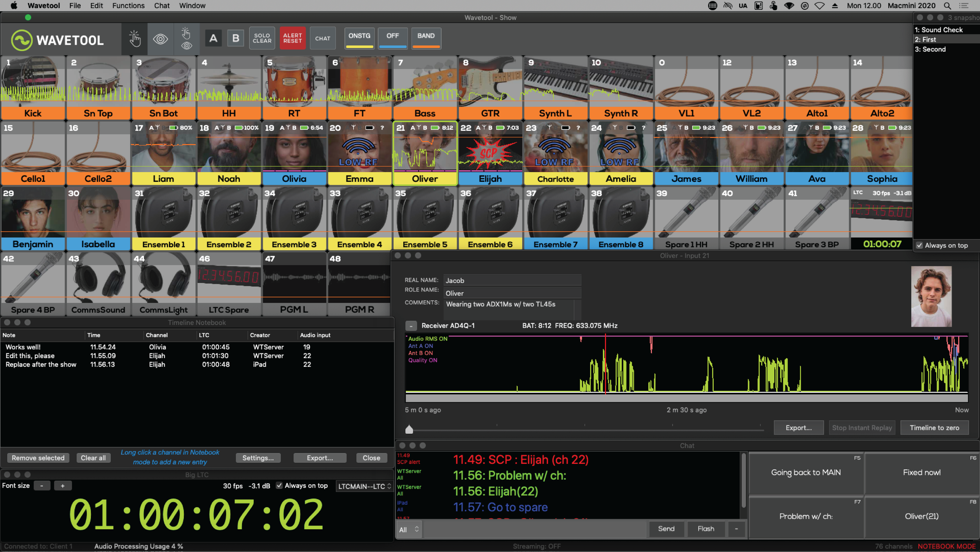Select the PGM L waveform tile
Viewport: 980px width, 552px height.
[294, 284]
